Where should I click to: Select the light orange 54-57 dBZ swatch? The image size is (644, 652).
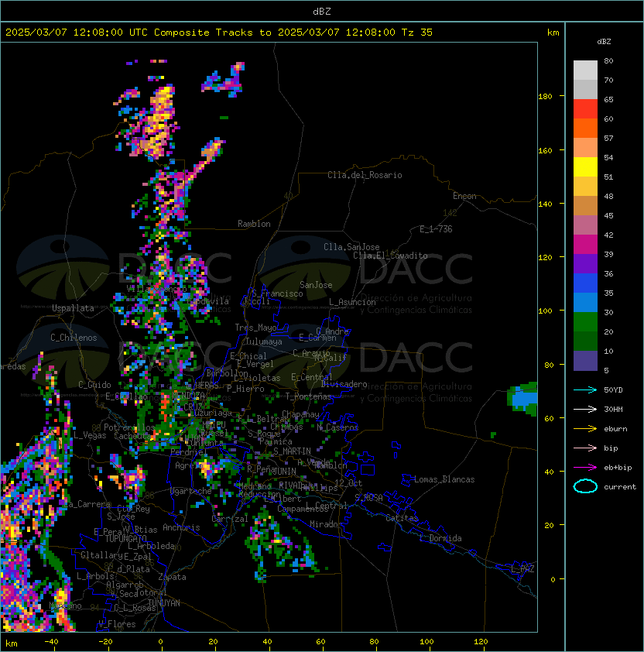(x=585, y=148)
